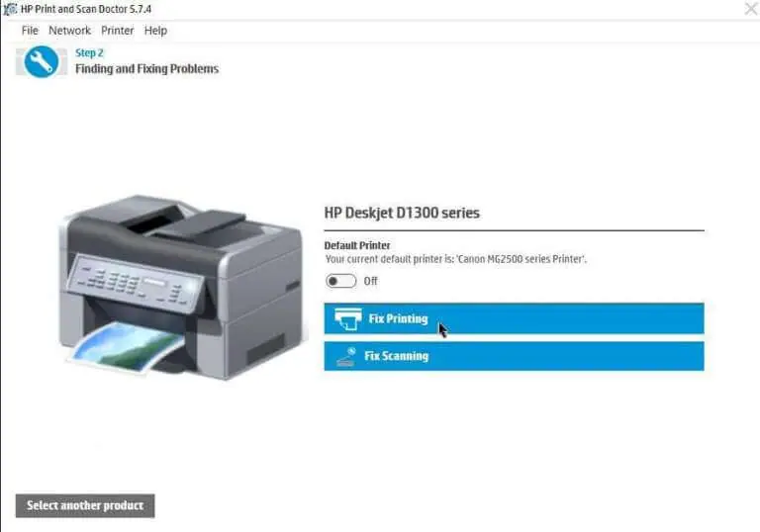Open the Printer menu

tap(118, 31)
